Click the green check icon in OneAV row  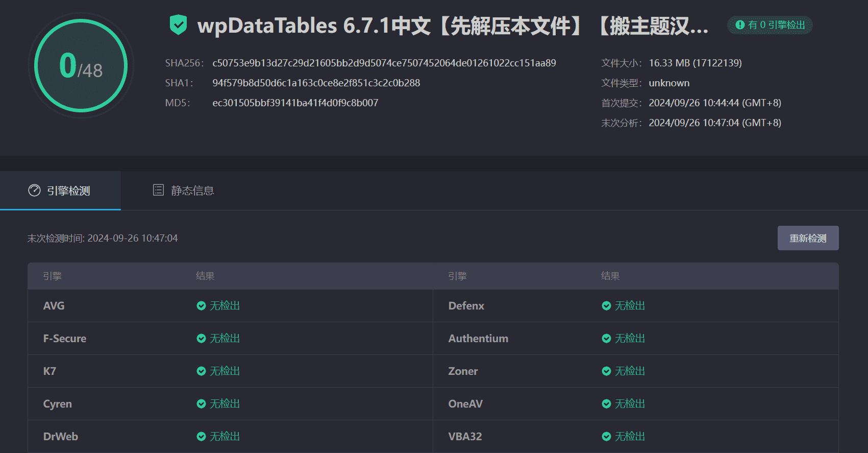606,403
